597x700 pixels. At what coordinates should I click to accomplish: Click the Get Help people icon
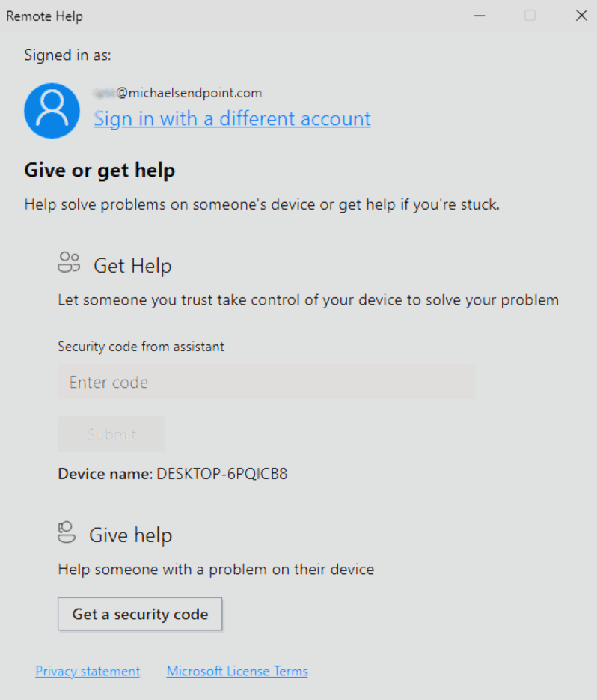click(69, 262)
